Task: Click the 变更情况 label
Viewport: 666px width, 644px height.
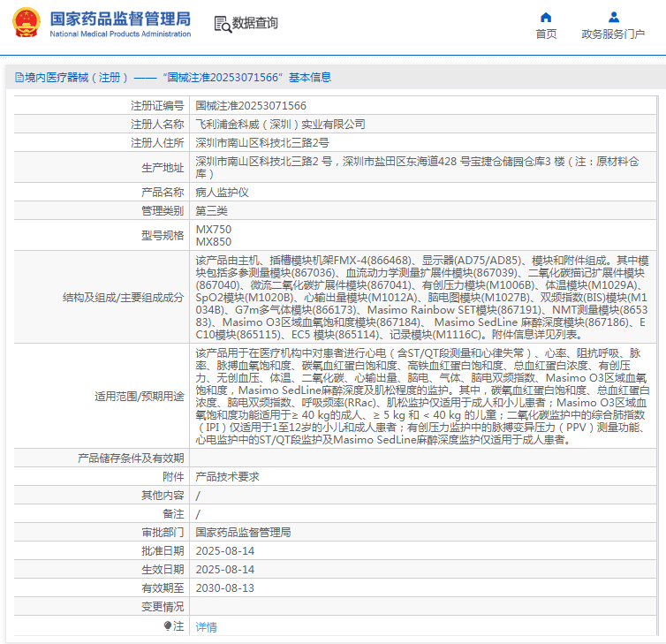Action: click(163, 607)
